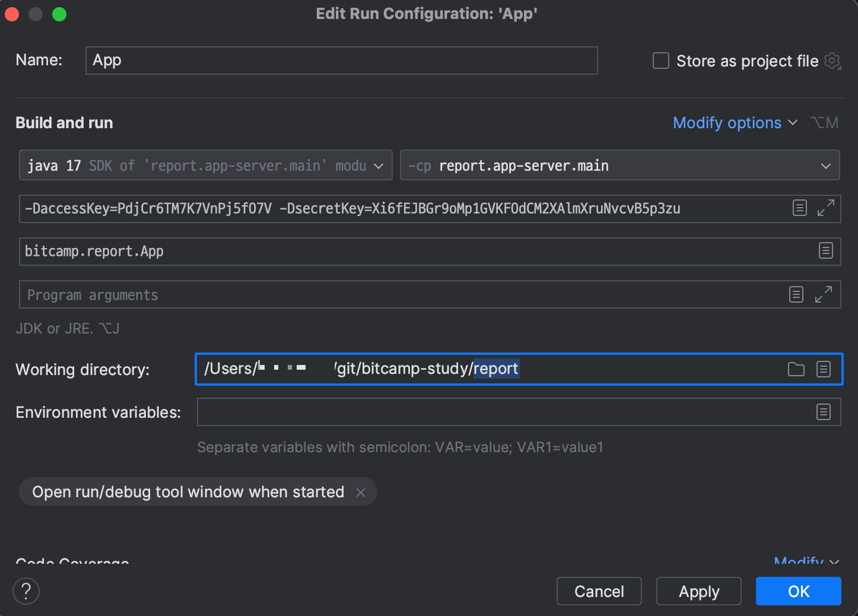Remove 'Open run/debug tool window' tag
The width and height of the screenshot is (858, 616).
361,493
